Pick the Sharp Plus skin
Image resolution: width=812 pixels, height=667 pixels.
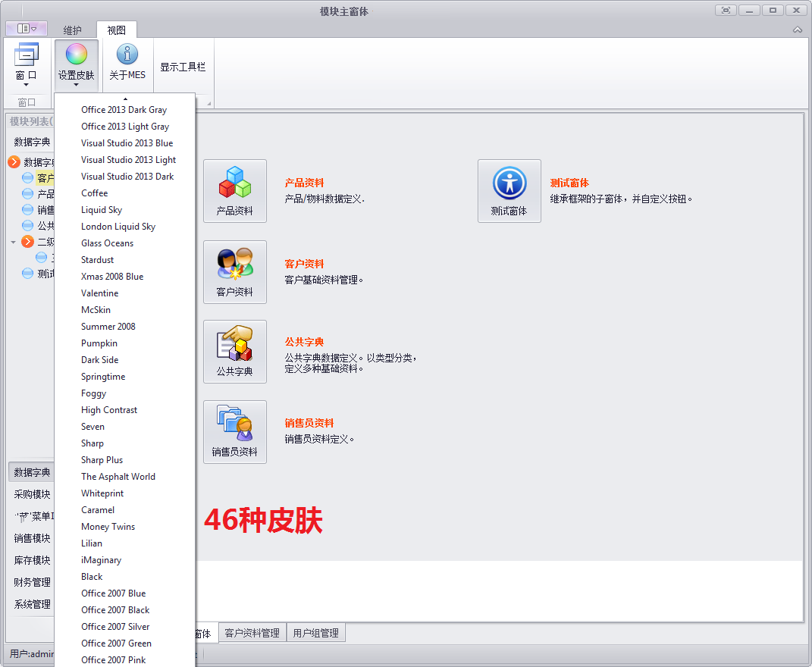pyautogui.click(x=124, y=460)
